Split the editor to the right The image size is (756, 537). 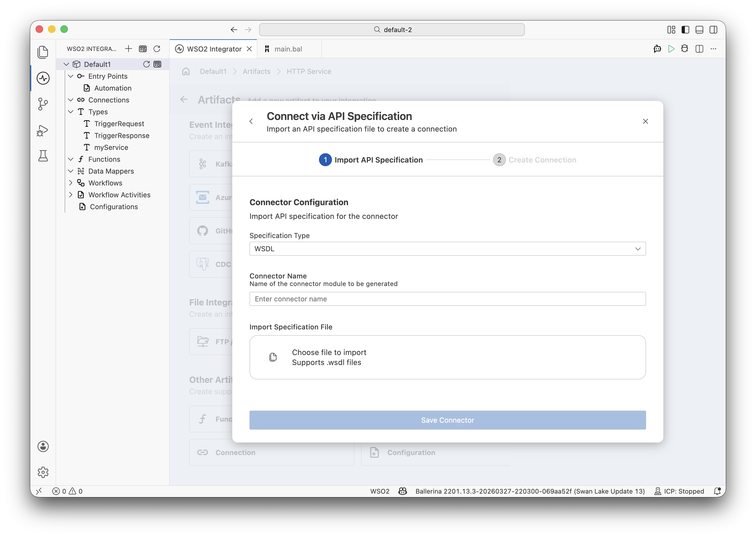coord(699,49)
